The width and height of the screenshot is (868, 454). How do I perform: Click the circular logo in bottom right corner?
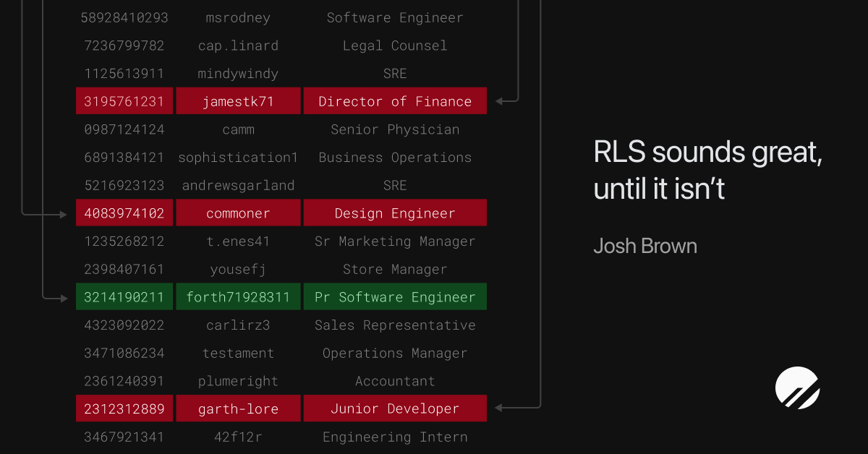pos(797,388)
